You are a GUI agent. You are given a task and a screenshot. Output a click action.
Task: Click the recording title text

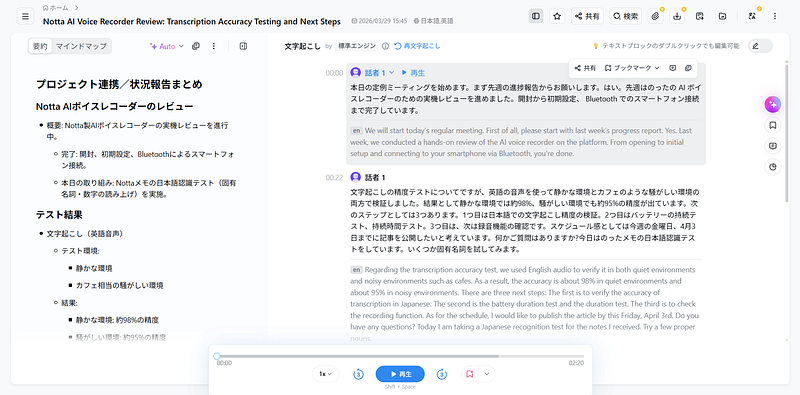[192, 22]
